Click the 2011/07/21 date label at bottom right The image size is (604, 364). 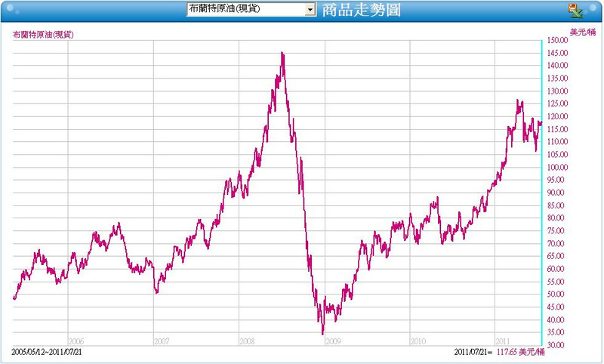pyautogui.click(x=473, y=352)
